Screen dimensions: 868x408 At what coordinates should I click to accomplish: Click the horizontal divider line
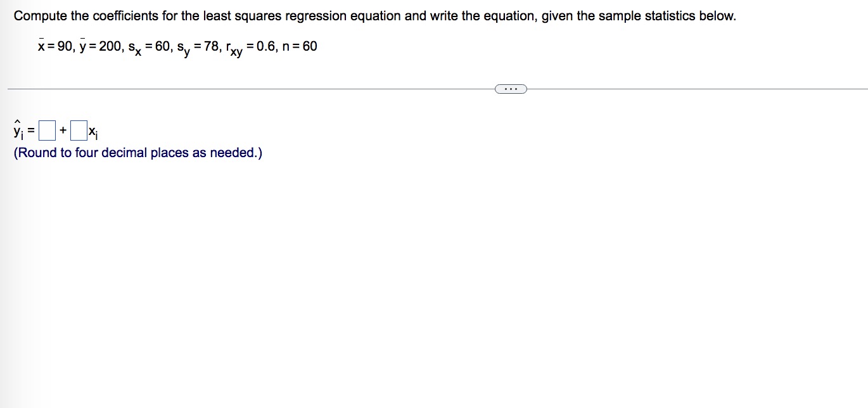coord(253,88)
